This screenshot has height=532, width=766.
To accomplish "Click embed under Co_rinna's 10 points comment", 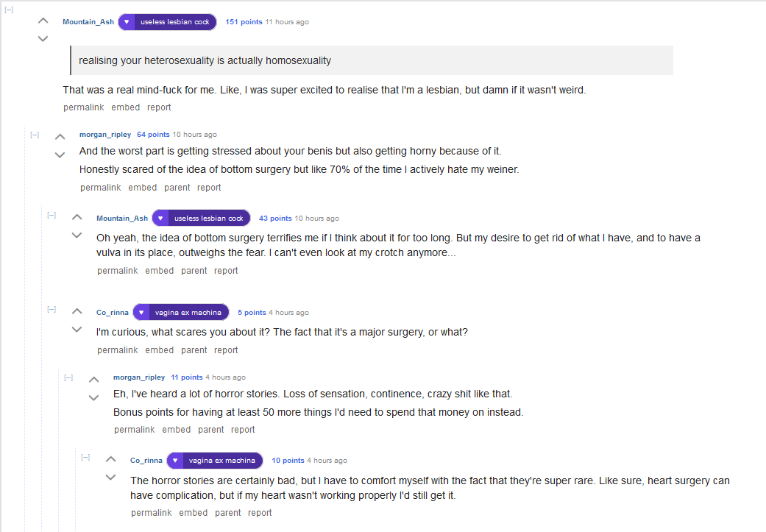I will click(x=194, y=513).
